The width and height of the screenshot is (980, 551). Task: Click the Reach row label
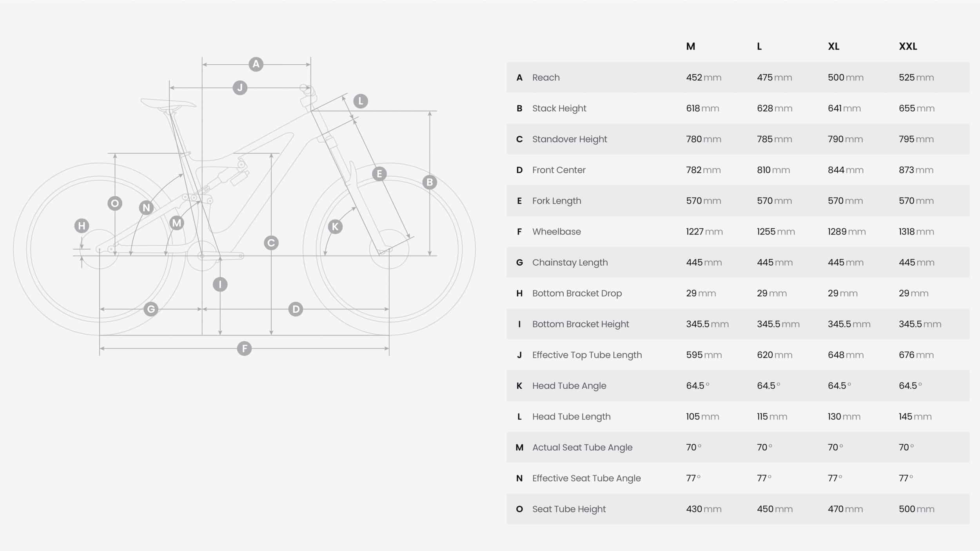pyautogui.click(x=546, y=78)
